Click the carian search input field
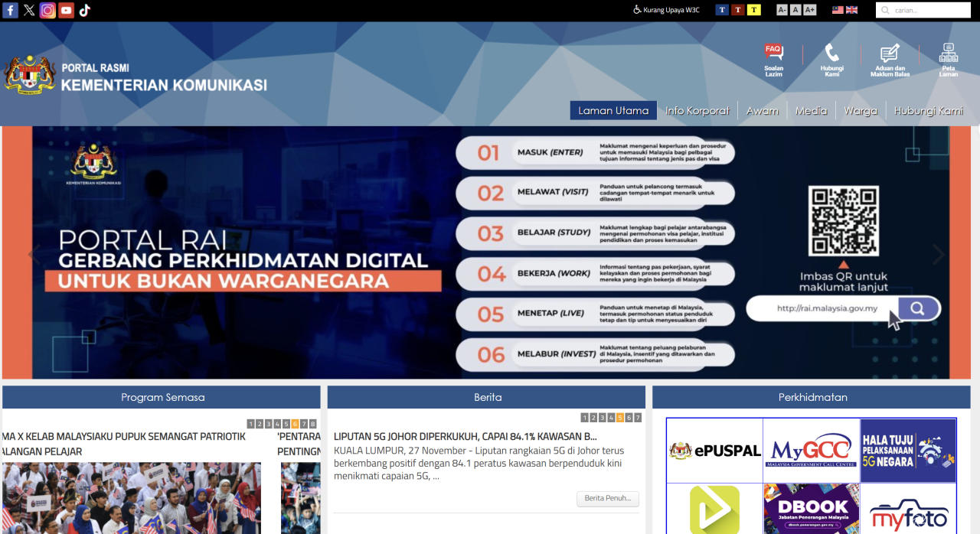The width and height of the screenshot is (980, 534). 926,10
